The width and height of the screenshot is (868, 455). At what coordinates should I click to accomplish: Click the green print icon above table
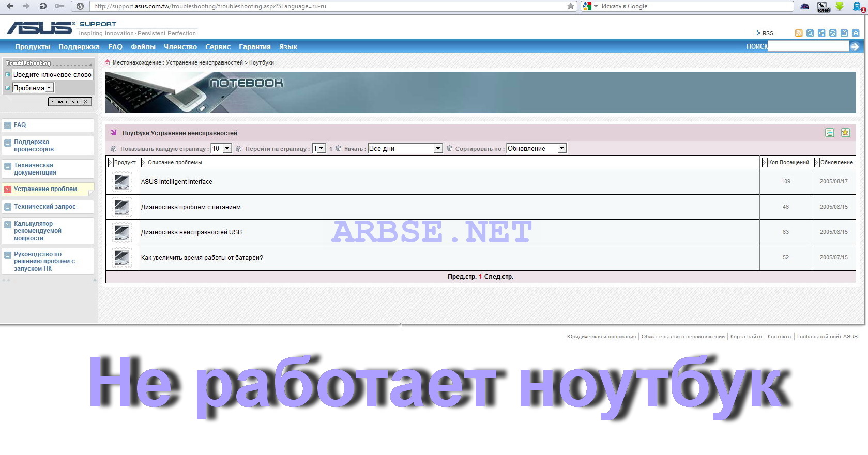[830, 133]
